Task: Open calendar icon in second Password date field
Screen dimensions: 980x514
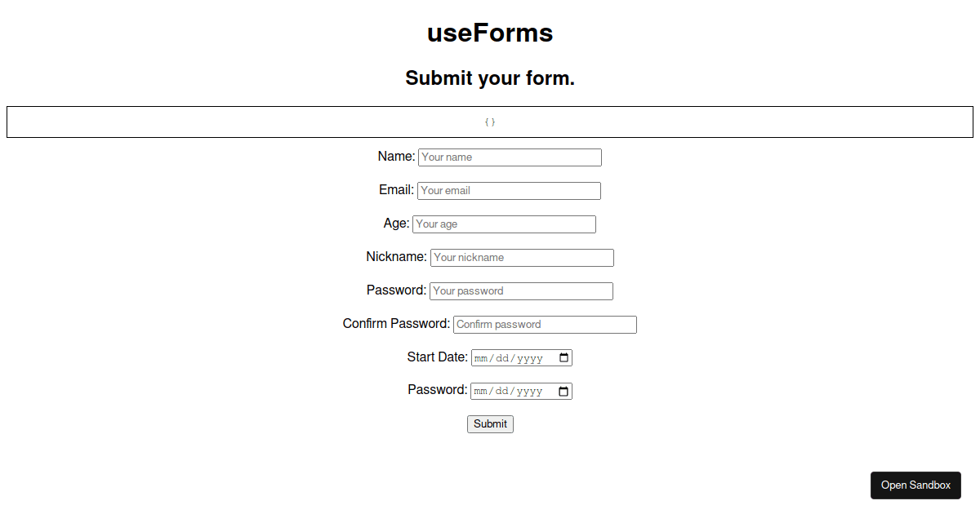Action: (x=563, y=391)
